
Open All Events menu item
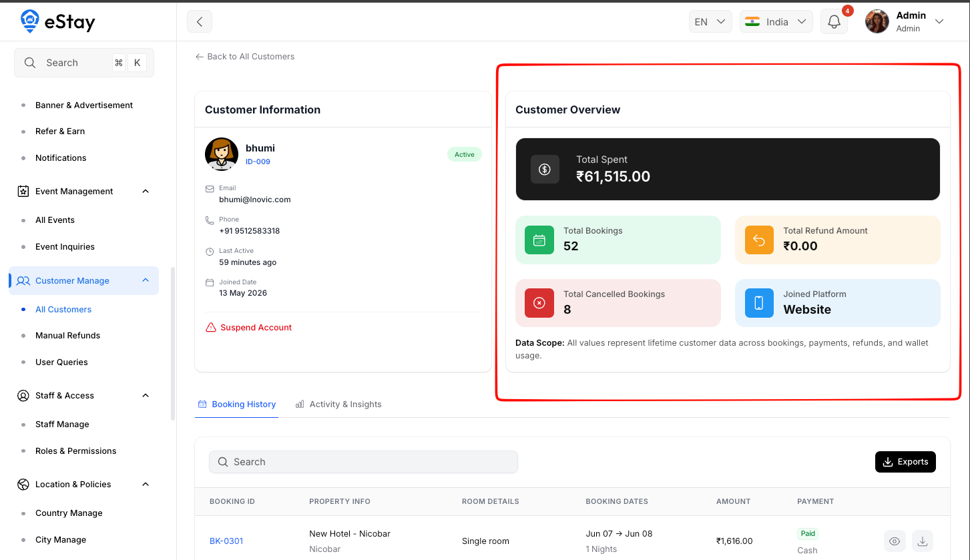coord(55,220)
